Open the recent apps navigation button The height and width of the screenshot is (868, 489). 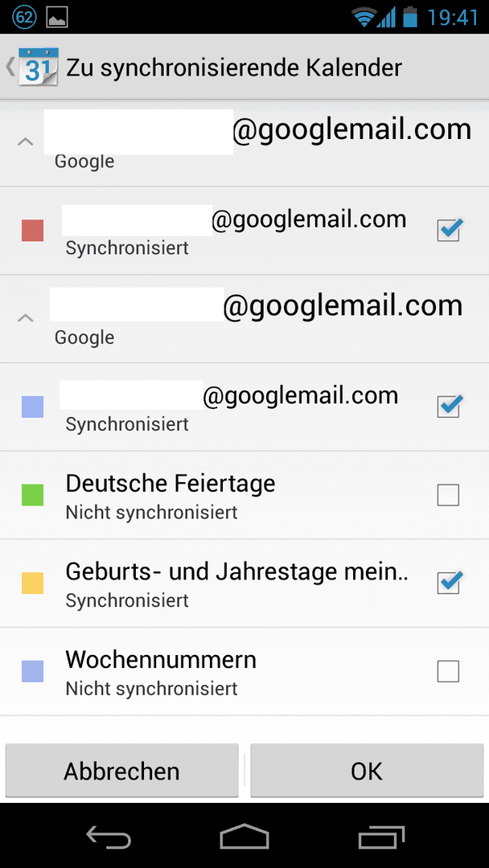381,837
